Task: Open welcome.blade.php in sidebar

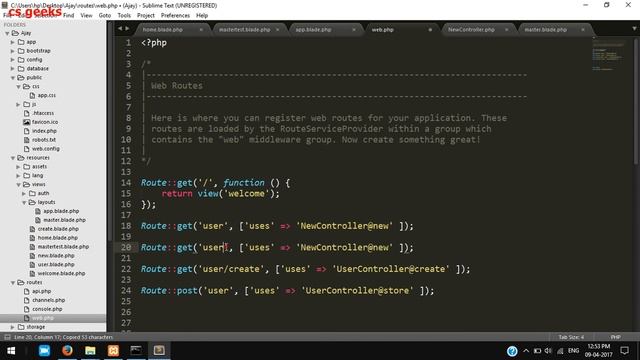Action: (61, 273)
